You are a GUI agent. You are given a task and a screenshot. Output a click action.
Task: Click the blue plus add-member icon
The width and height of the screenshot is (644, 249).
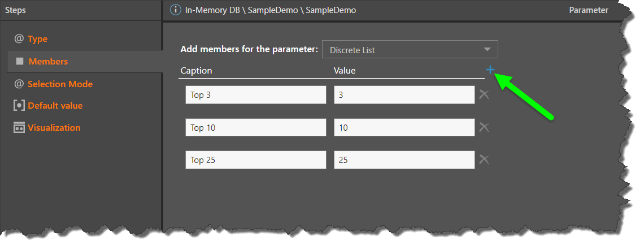(490, 70)
